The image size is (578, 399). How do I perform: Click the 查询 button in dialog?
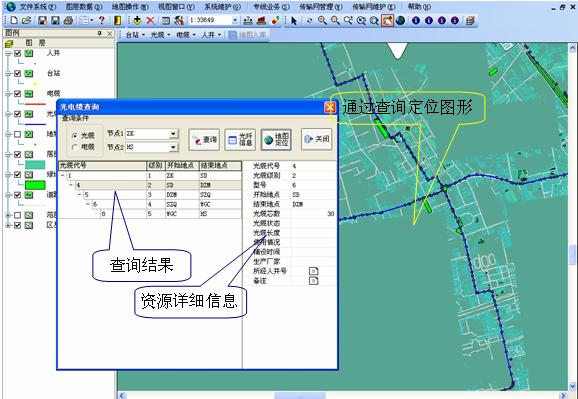point(204,139)
